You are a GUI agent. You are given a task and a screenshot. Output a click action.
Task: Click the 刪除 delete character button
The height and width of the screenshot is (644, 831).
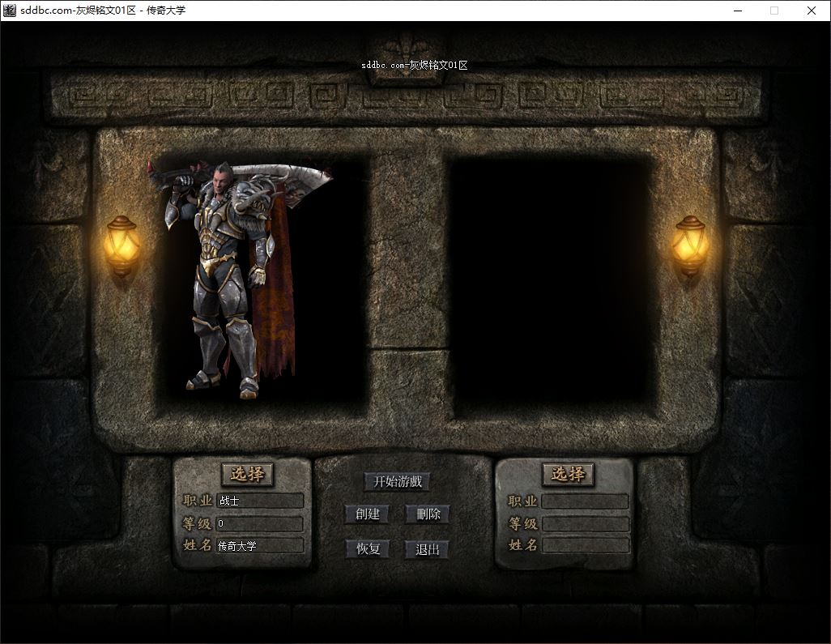pos(428,514)
